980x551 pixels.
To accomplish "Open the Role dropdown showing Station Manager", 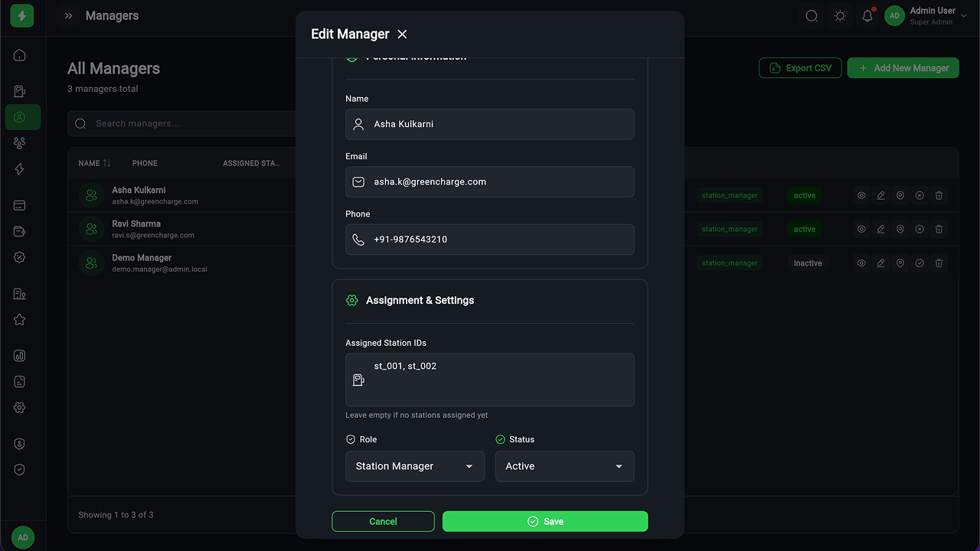I will pyautogui.click(x=414, y=466).
